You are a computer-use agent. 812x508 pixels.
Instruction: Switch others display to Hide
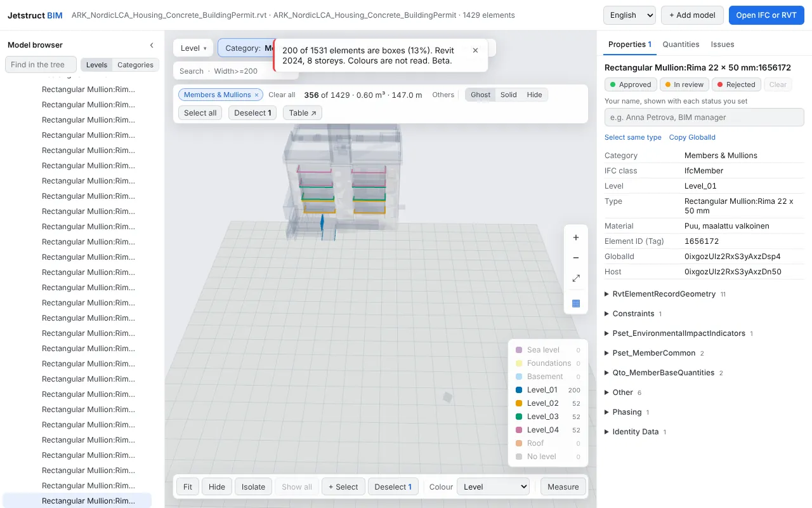pos(534,95)
